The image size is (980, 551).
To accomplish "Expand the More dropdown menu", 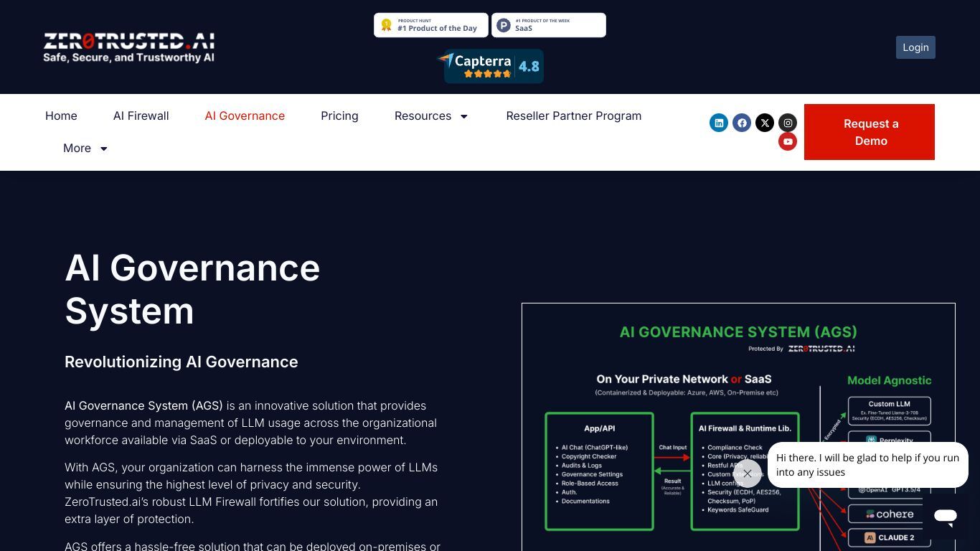I will point(85,149).
